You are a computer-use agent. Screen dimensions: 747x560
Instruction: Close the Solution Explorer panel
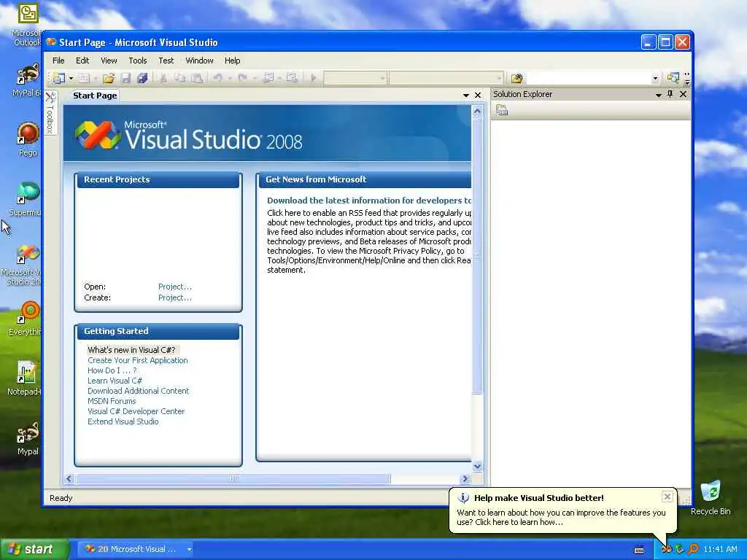pyautogui.click(x=683, y=94)
